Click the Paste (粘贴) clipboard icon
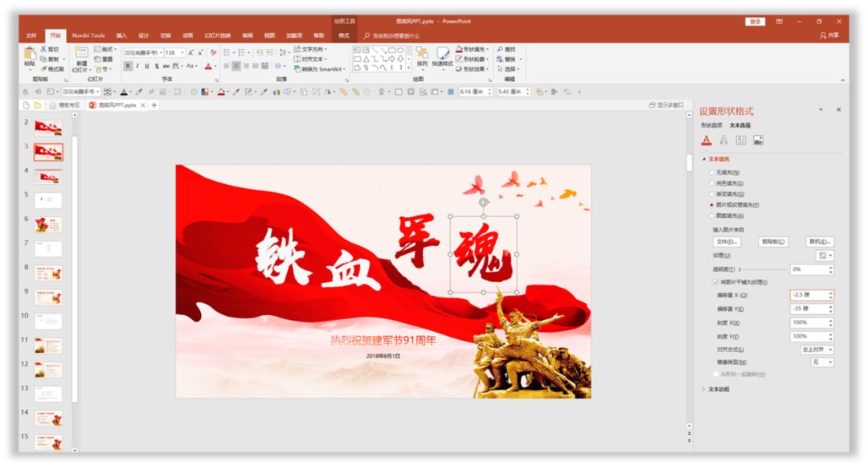The image size is (868, 467). (30, 54)
